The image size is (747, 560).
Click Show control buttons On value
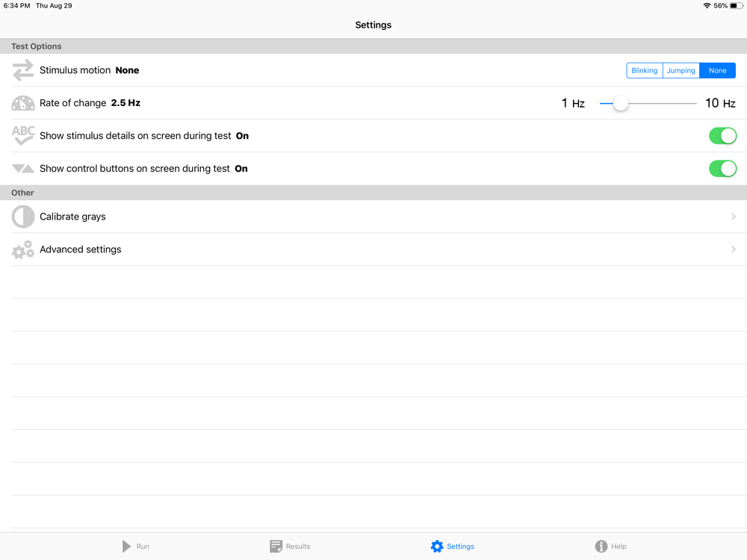point(241,169)
